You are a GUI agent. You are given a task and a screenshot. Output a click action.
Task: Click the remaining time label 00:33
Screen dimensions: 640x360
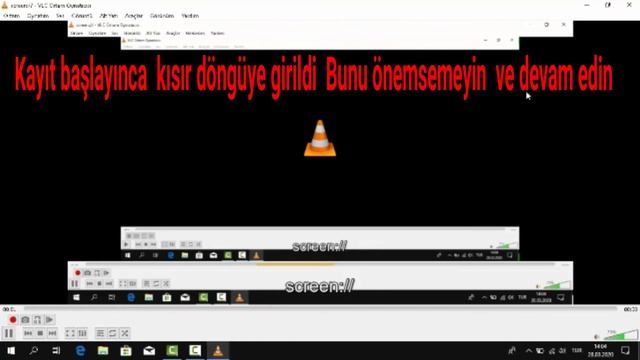click(x=630, y=309)
